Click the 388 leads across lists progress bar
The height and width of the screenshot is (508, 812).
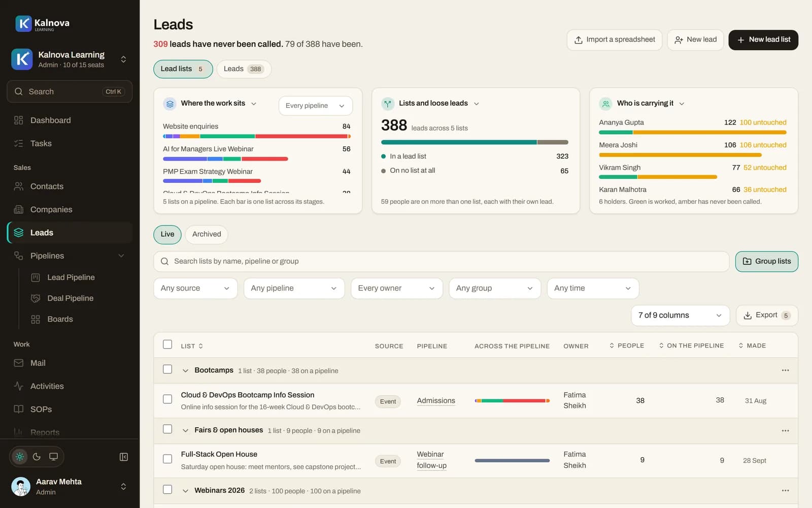click(x=475, y=142)
